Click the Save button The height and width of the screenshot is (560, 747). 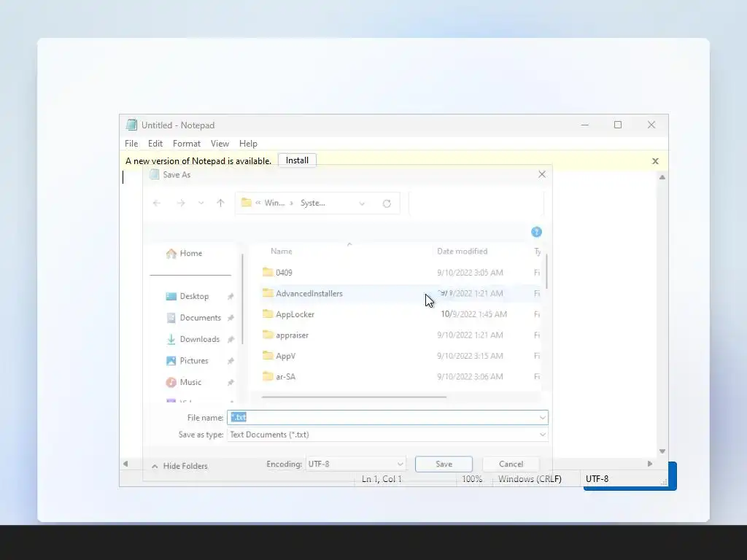[x=444, y=464]
